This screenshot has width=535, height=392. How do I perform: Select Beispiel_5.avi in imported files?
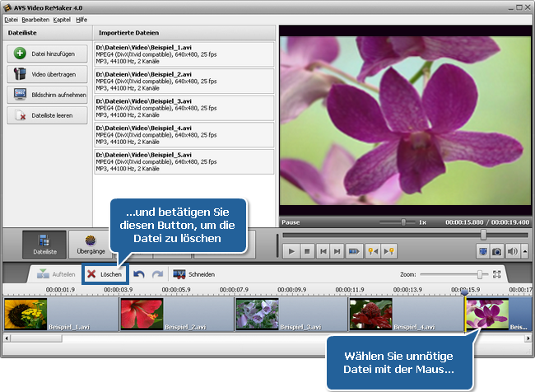(x=184, y=161)
